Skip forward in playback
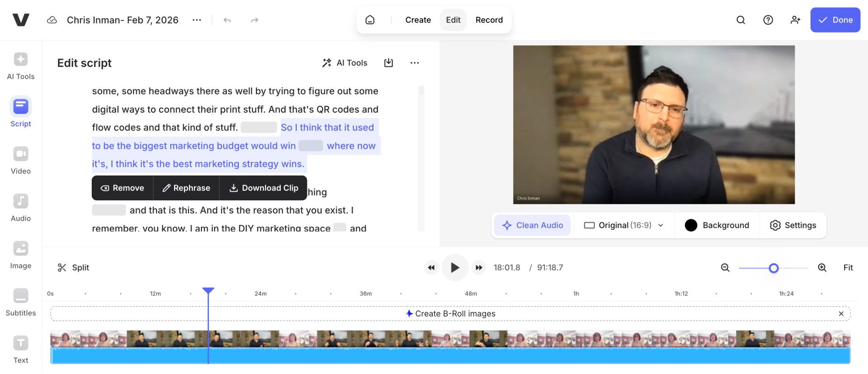Viewport: 868px width, 374px height. [479, 268]
